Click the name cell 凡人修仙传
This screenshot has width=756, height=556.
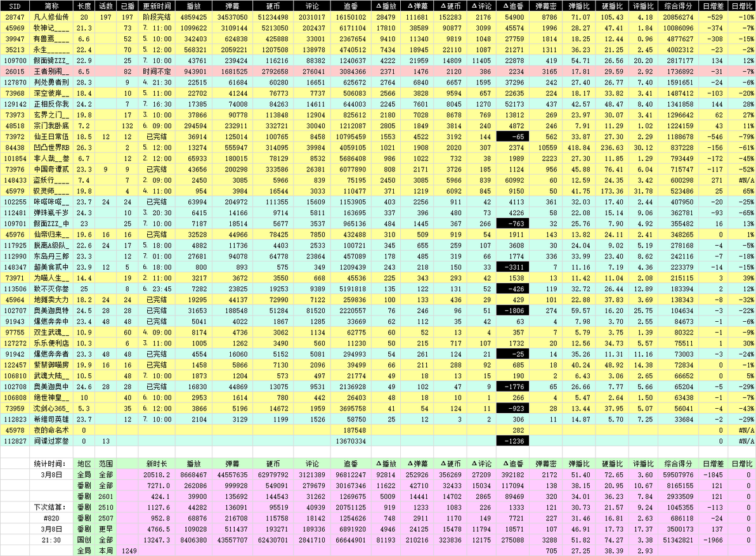[x=51, y=17]
